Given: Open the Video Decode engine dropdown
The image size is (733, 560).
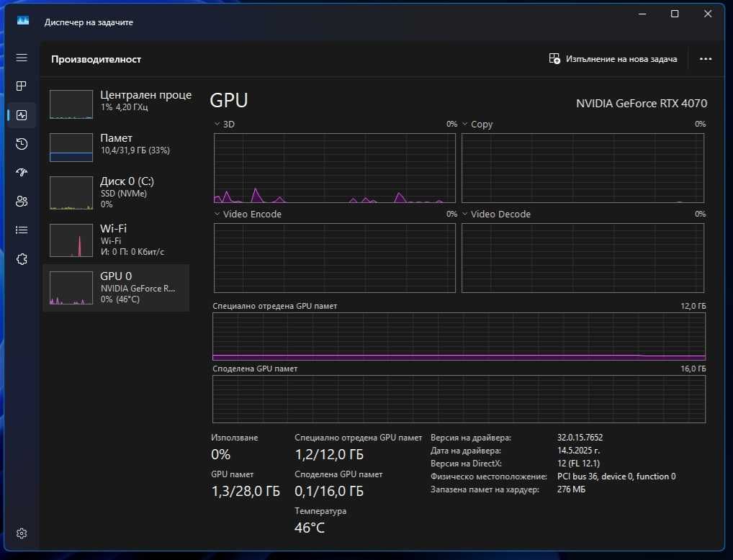Looking at the screenshot, I should click(464, 214).
